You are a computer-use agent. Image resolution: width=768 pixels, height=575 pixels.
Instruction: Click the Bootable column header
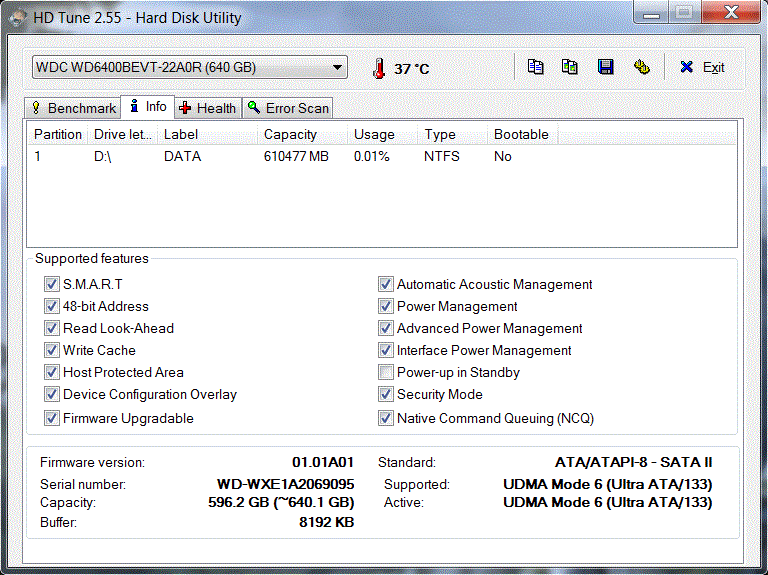[523, 134]
